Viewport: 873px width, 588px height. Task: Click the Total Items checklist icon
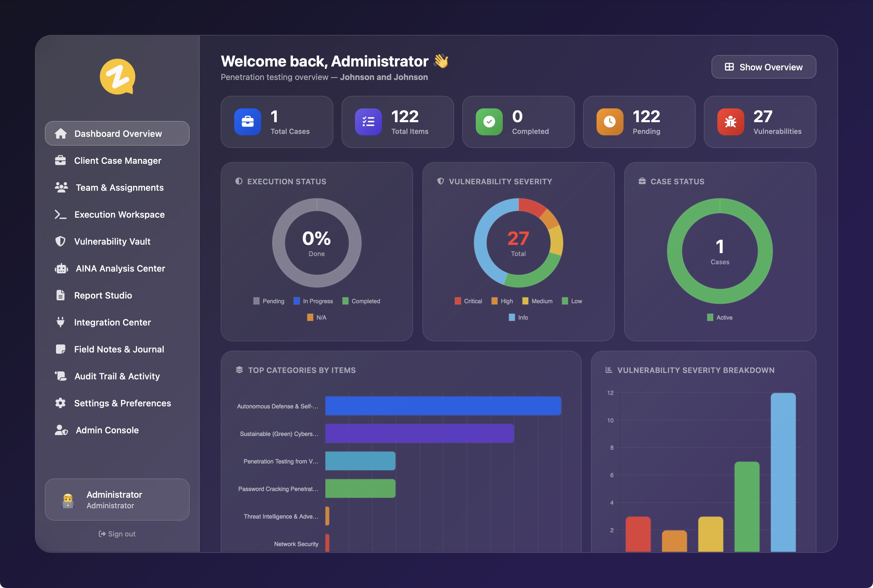[x=368, y=122]
